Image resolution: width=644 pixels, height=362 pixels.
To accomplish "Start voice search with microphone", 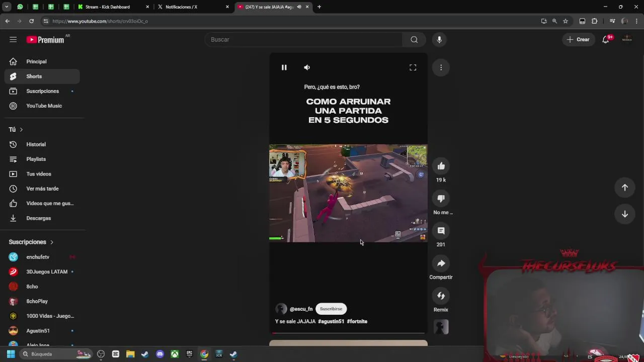I will tap(439, 40).
